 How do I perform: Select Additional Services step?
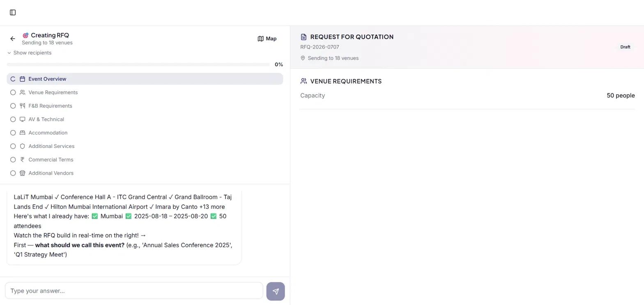[x=145, y=146]
